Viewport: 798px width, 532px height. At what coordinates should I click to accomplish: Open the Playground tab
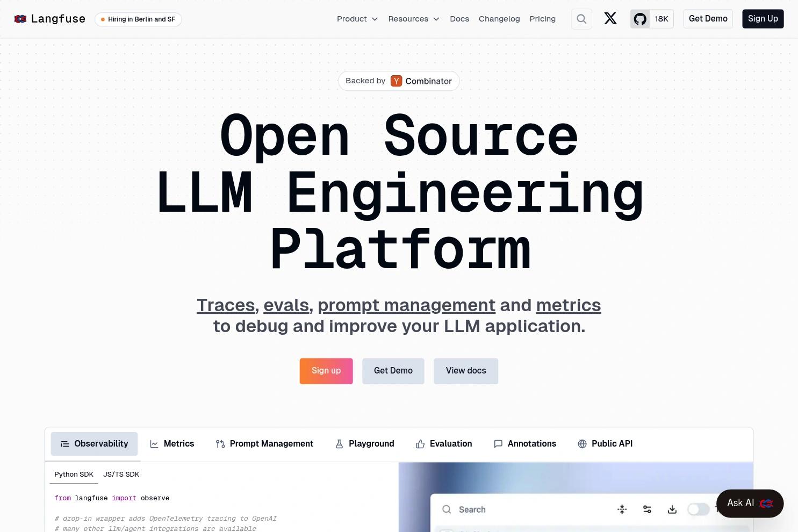[x=365, y=444]
